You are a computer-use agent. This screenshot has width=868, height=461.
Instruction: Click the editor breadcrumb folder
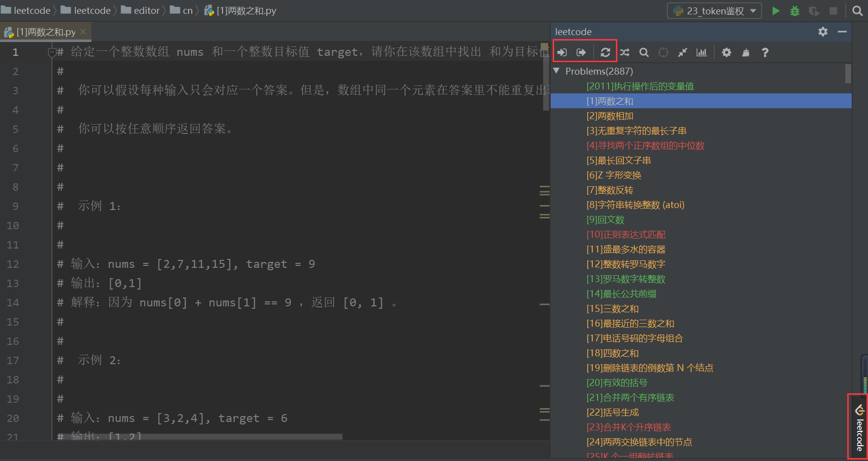pos(141,11)
